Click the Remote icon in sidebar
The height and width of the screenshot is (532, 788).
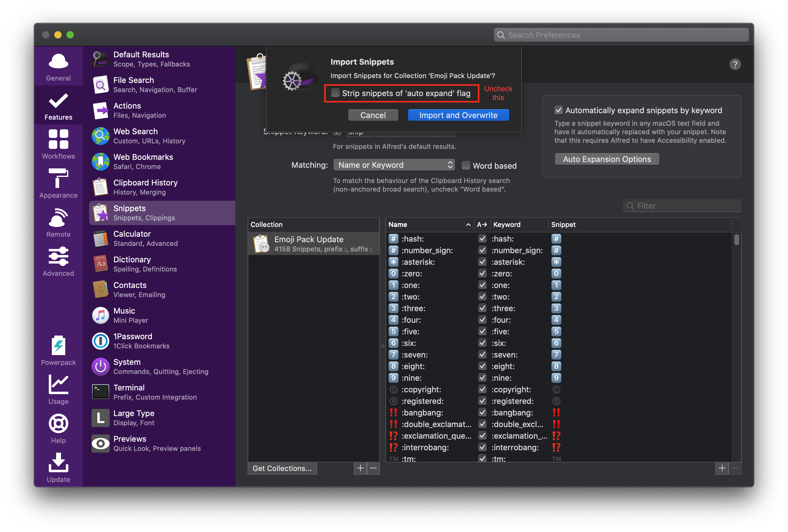point(58,218)
